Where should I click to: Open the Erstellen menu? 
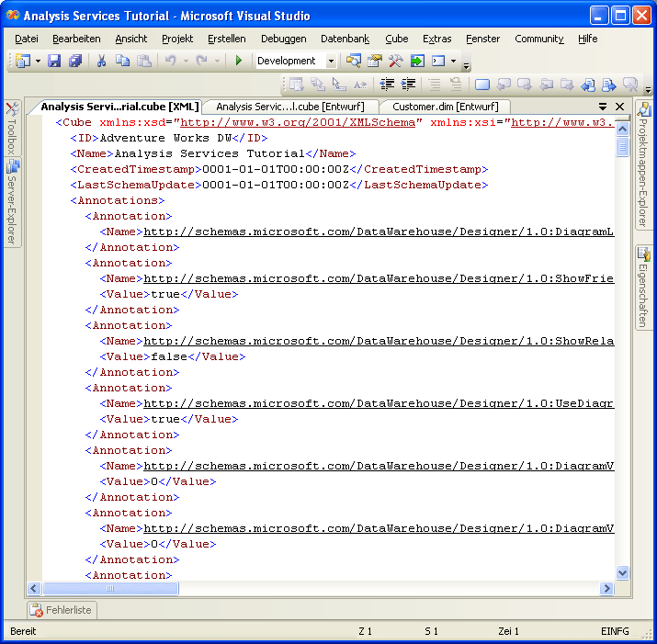227,39
